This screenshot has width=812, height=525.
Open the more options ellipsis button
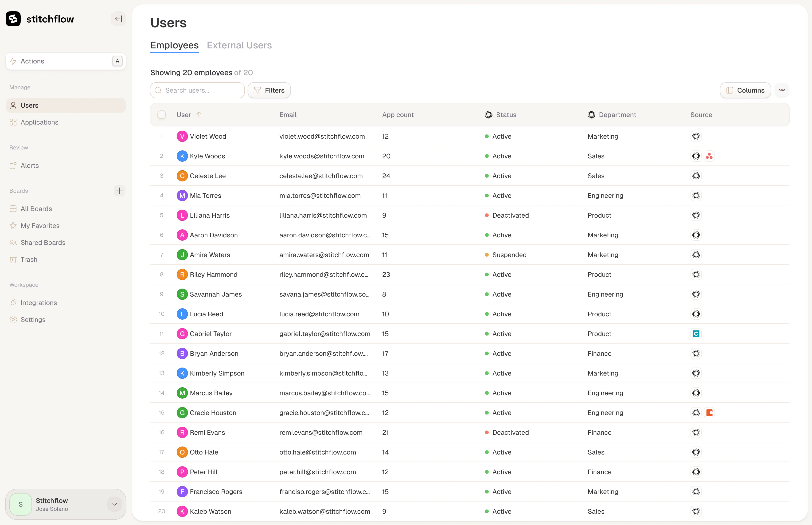pos(782,90)
